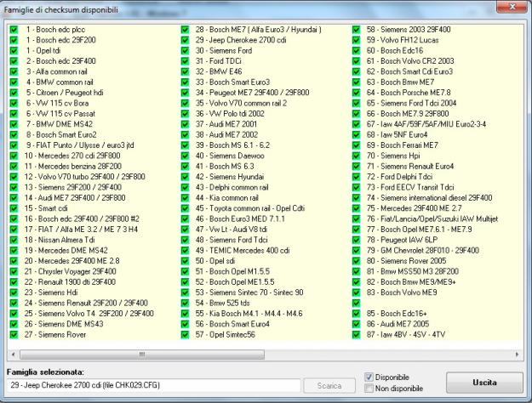Select '17 - FIAT / Alfa ME 3.2 / ME 7 3 H4'
This screenshot has width=532, height=403.
click(81, 229)
